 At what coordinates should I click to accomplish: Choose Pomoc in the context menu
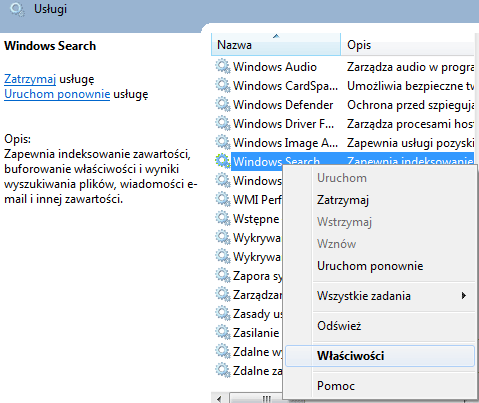[x=380, y=386]
